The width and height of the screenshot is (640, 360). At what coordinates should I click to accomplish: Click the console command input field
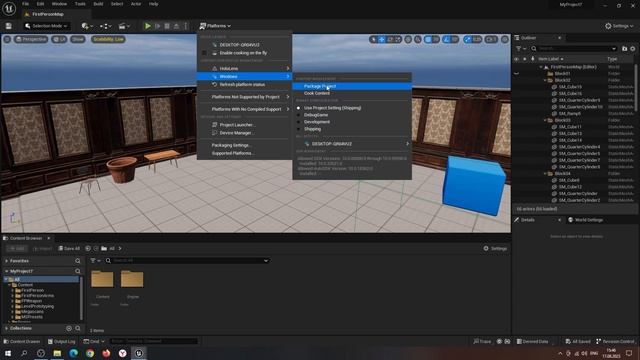[x=154, y=341]
